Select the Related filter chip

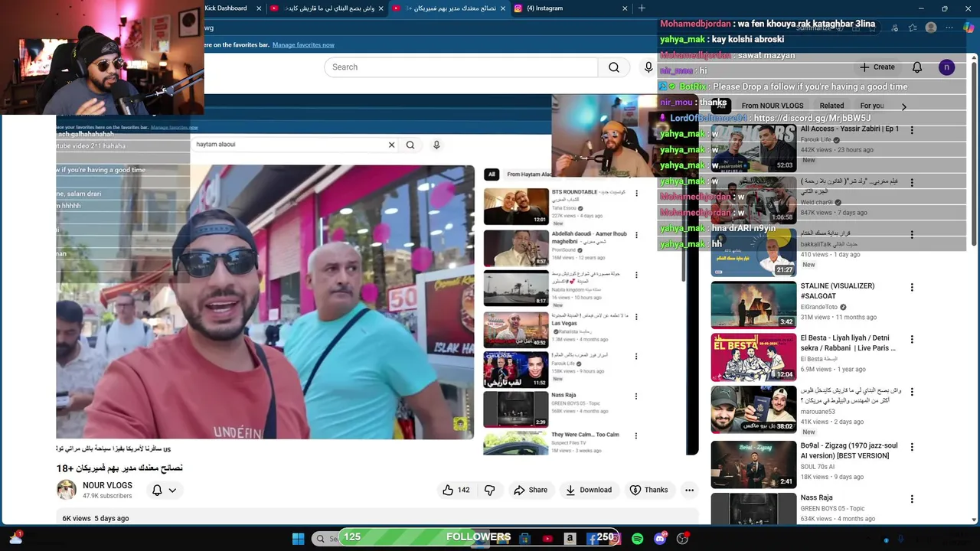pyautogui.click(x=831, y=106)
